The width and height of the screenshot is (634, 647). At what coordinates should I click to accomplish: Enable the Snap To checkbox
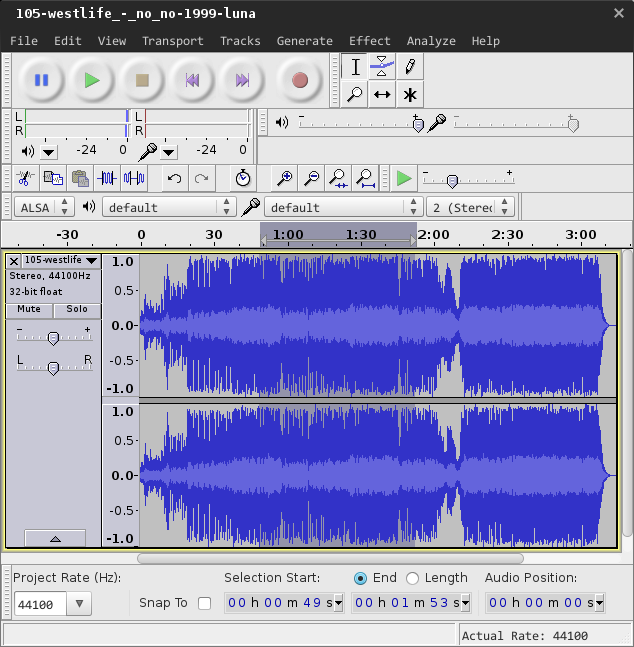pyautogui.click(x=204, y=603)
